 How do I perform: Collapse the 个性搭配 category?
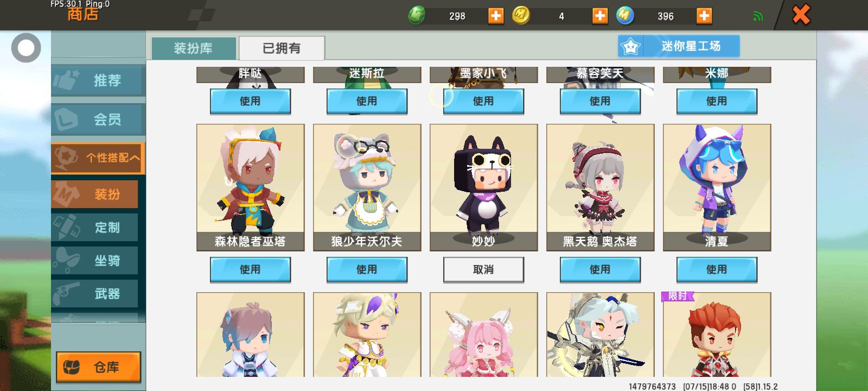coord(98,158)
